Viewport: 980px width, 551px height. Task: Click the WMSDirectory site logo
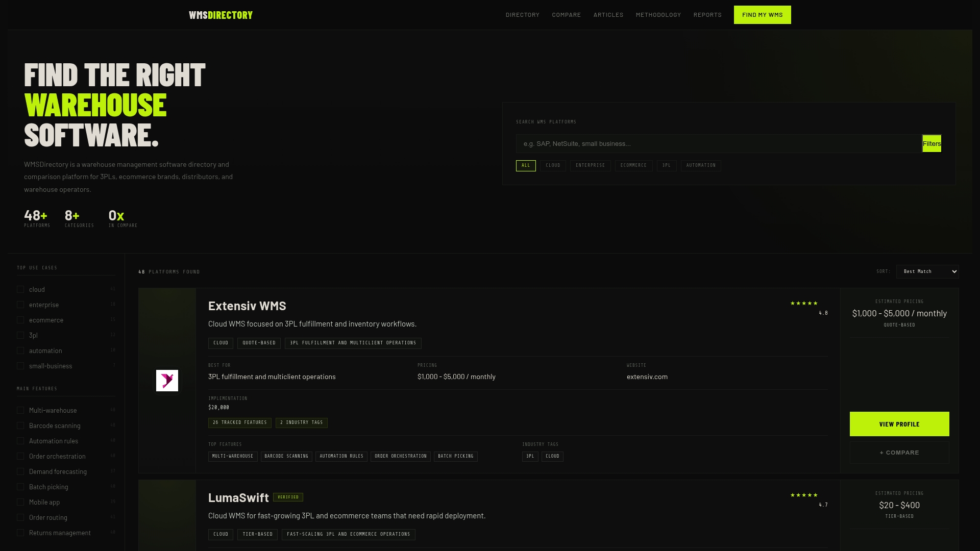point(220,15)
